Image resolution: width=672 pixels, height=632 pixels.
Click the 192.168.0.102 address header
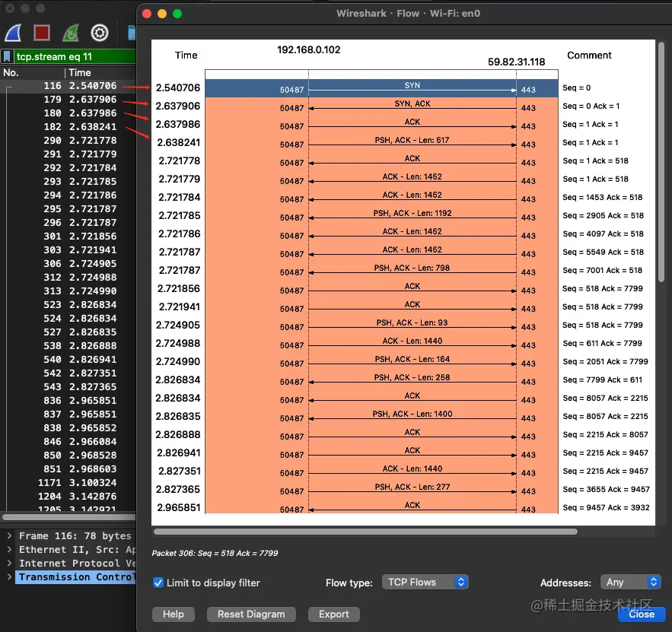point(308,50)
